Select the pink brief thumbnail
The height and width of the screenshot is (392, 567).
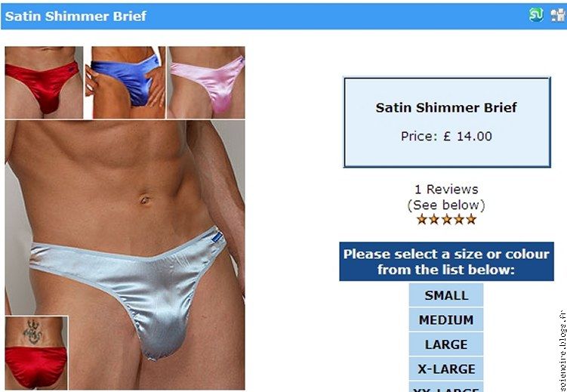click(206, 82)
